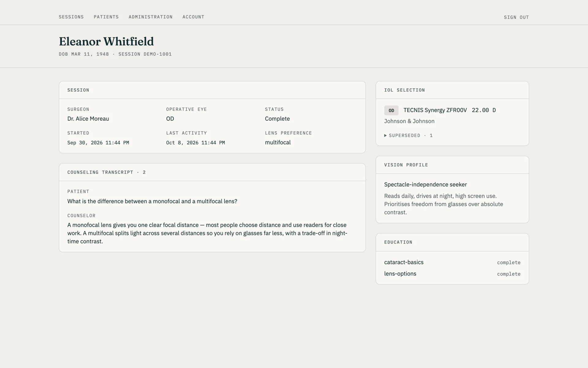The height and width of the screenshot is (368, 588).
Task: Click the patient's monofocal vs multifocal question
Action: [152, 201]
